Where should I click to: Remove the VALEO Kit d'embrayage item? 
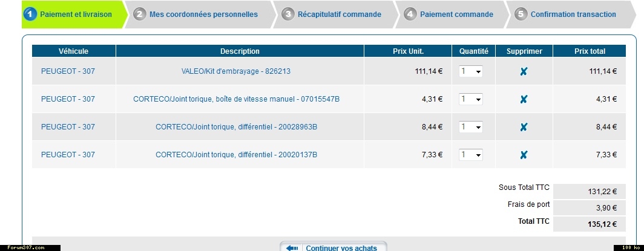click(524, 71)
